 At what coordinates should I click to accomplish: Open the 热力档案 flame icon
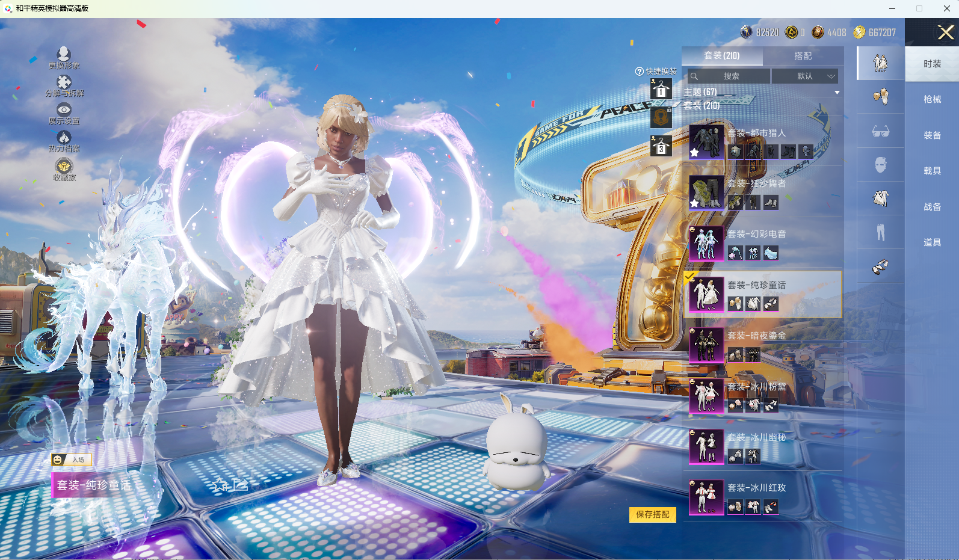(64, 138)
